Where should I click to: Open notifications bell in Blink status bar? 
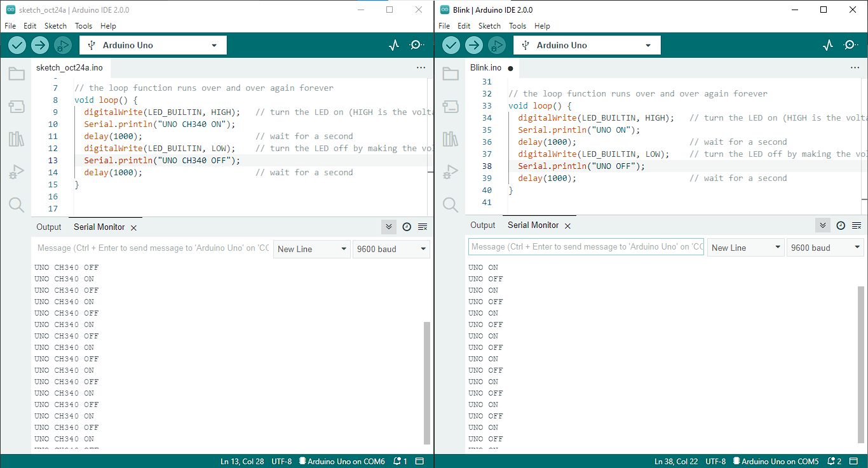[x=835, y=462]
